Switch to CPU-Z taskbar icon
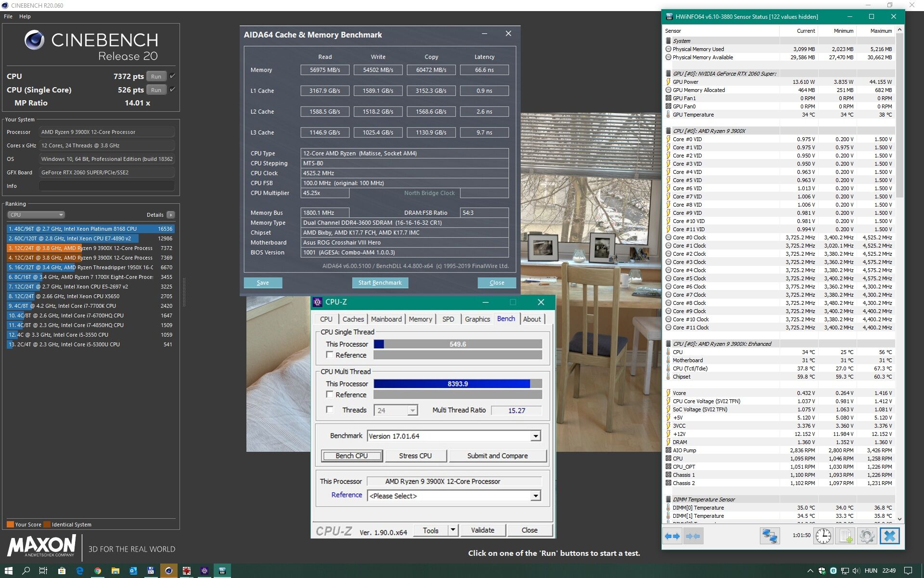Image resolution: width=924 pixels, height=578 pixels. tap(205, 571)
